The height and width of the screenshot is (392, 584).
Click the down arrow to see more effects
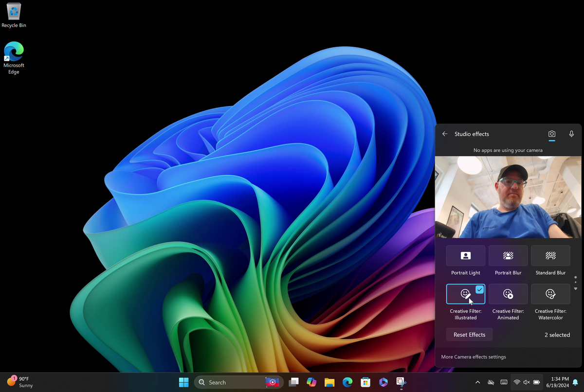(x=576, y=289)
